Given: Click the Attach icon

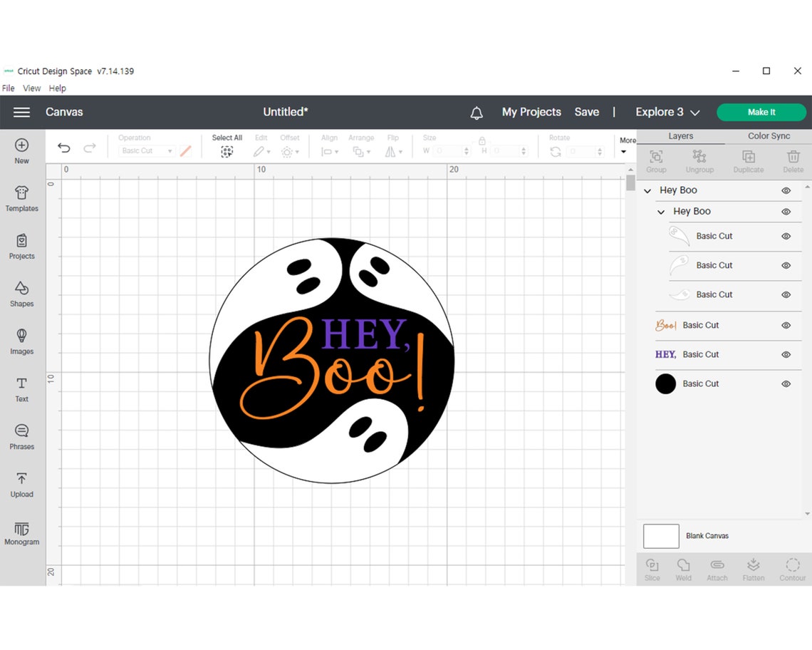Looking at the screenshot, I should tap(717, 568).
